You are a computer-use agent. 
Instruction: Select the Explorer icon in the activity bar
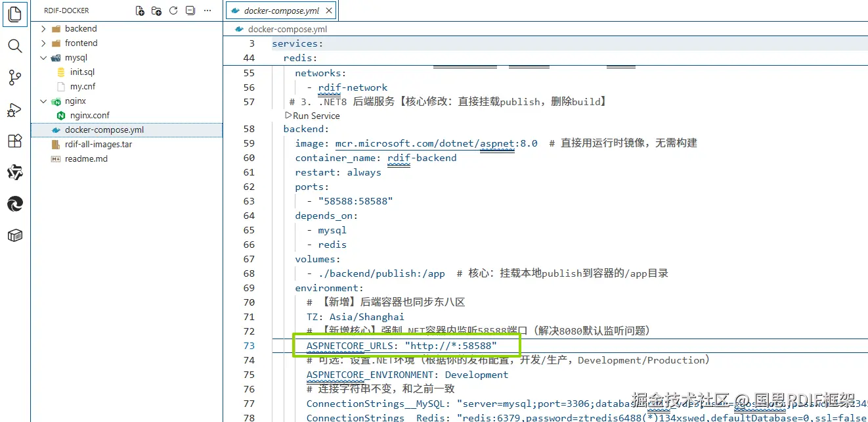tap(14, 14)
